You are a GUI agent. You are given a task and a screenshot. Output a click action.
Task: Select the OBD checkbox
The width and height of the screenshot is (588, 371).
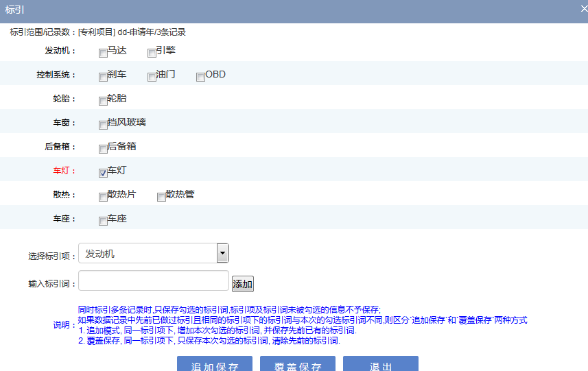coord(200,77)
